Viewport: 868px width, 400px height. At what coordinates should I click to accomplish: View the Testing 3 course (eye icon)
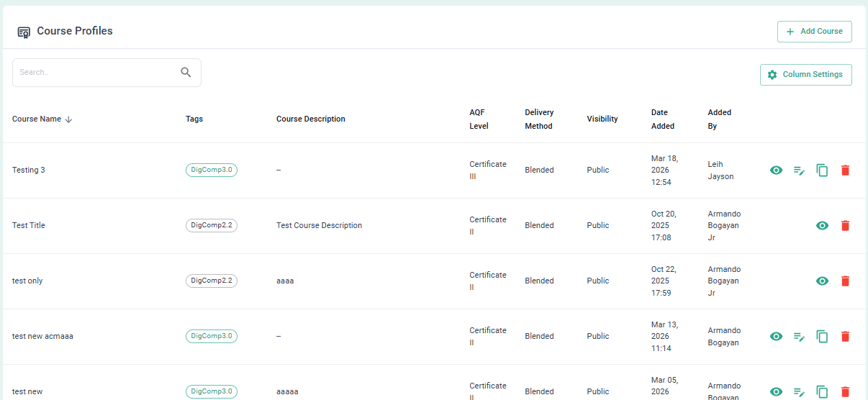pos(776,171)
